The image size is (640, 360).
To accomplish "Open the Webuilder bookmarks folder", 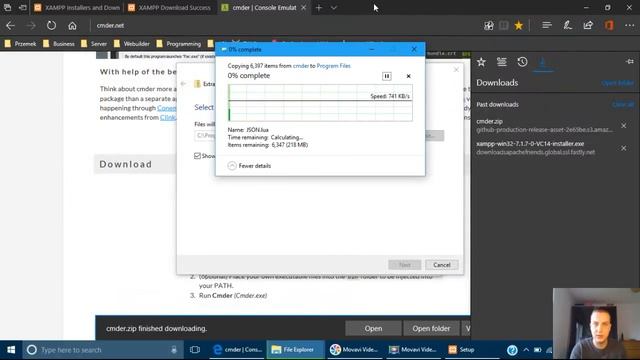I will [x=132, y=44].
